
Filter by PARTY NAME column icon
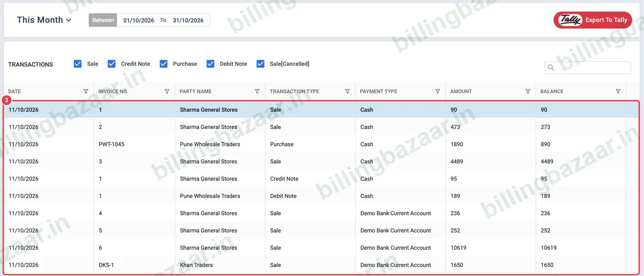pyautogui.click(x=257, y=91)
